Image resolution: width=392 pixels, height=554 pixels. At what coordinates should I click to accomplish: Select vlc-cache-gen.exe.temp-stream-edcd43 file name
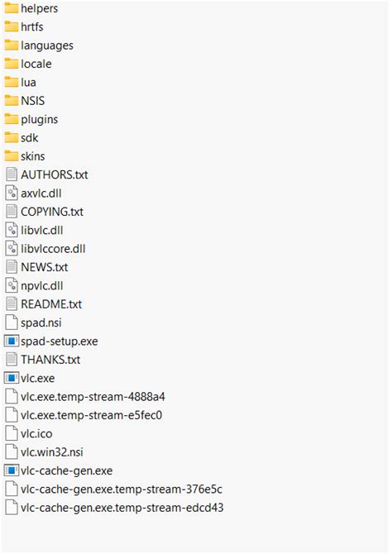tap(122, 508)
